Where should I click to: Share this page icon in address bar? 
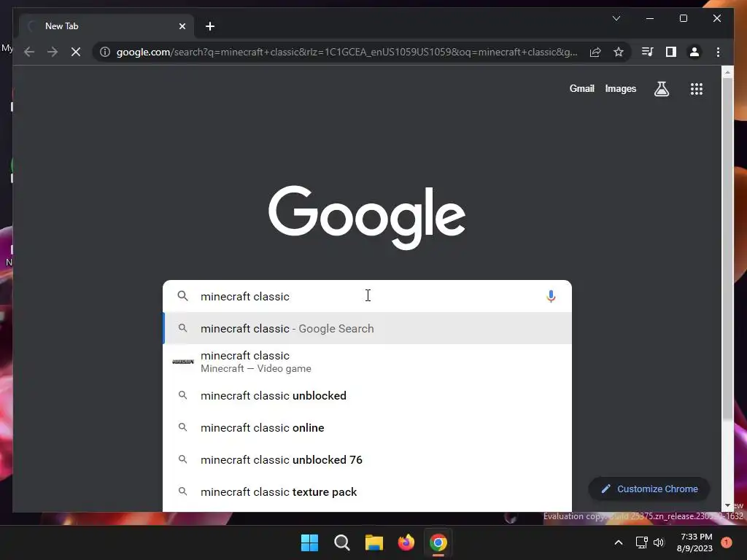595,52
